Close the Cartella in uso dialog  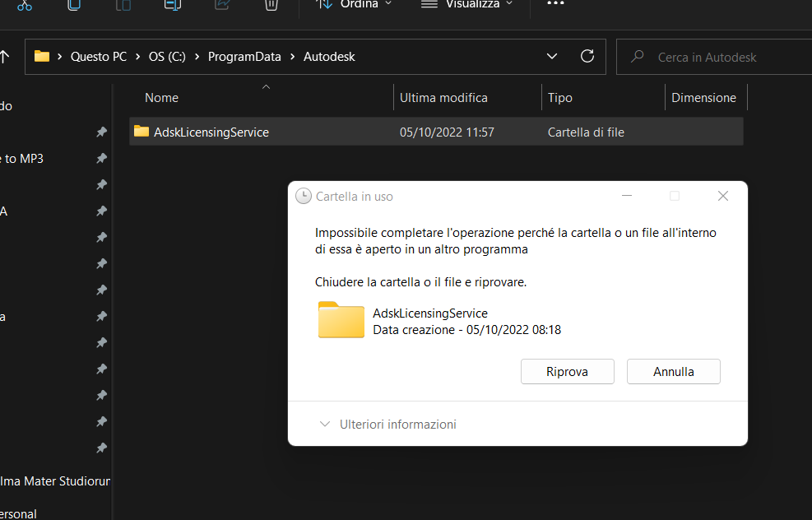[723, 196]
